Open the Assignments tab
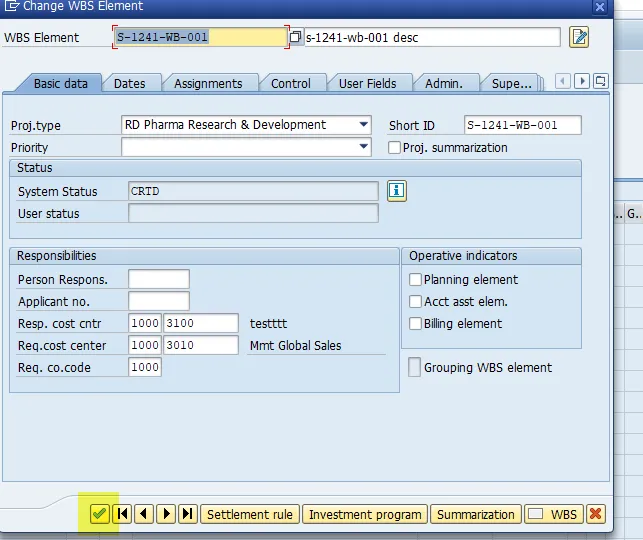This screenshot has height=540, width=643. (208, 84)
